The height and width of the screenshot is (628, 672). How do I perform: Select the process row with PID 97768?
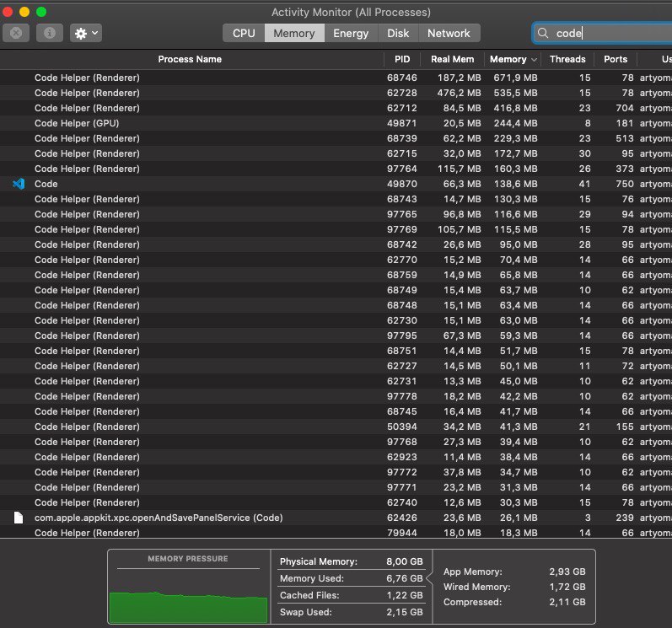(336, 442)
